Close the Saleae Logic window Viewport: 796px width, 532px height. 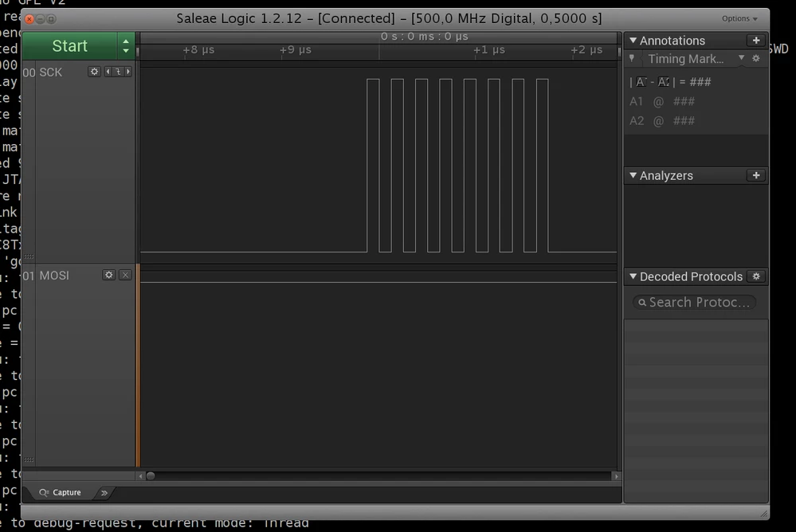click(x=29, y=19)
